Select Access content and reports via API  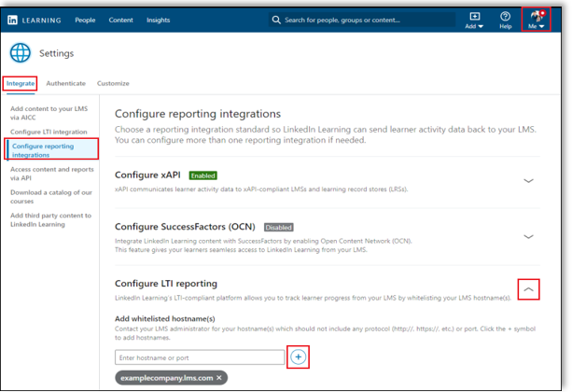52,174
